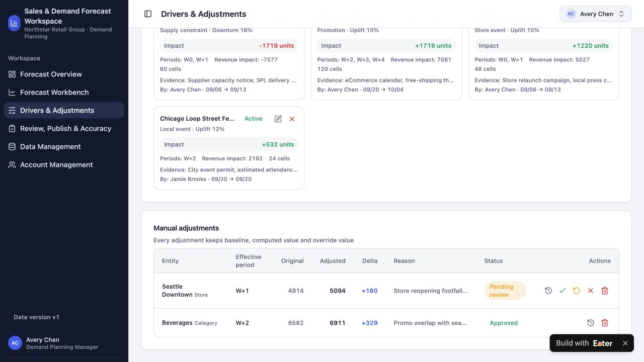Reject Seattle Downtown adjustment with red X
644x362 pixels.
tap(591, 291)
